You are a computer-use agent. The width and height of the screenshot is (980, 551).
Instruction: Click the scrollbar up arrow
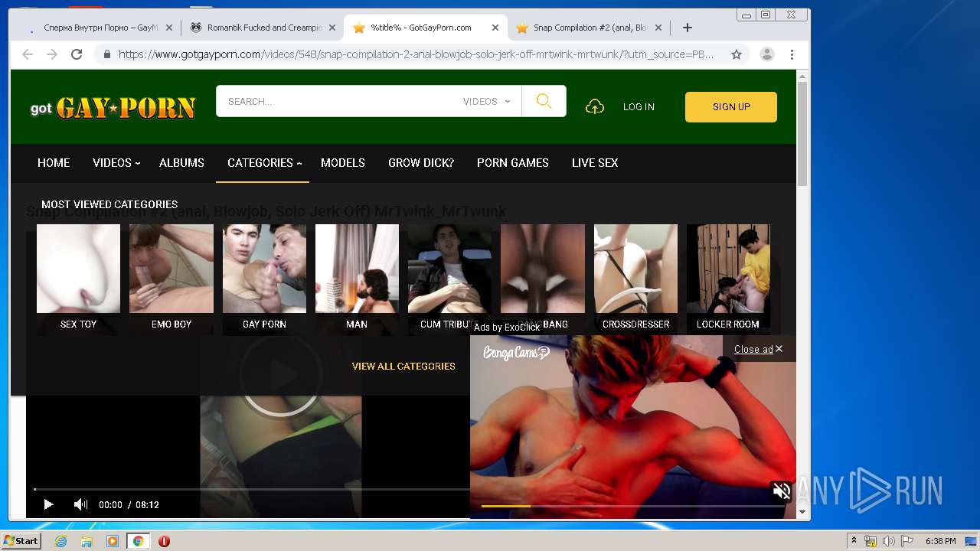pyautogui.click(x=802, y=76)
